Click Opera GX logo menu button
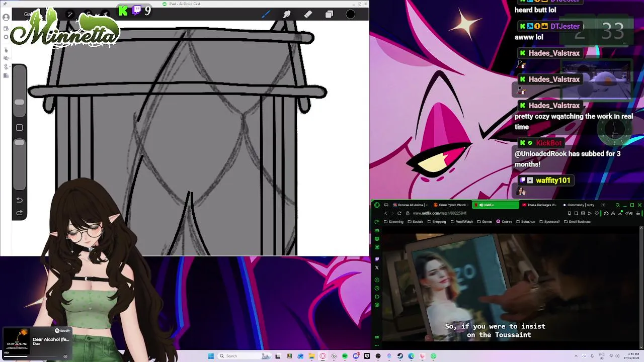This screenshot has height=362, width=644. point(377,205)
